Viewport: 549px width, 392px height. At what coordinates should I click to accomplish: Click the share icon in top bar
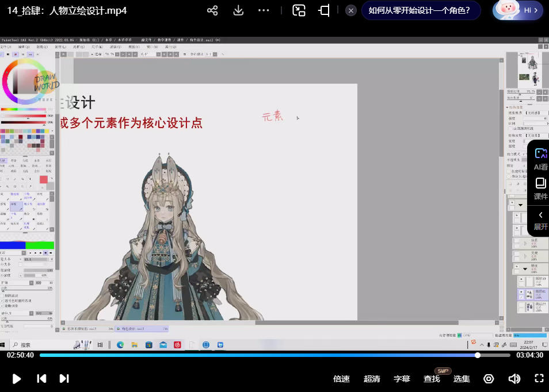coord(212,10)
